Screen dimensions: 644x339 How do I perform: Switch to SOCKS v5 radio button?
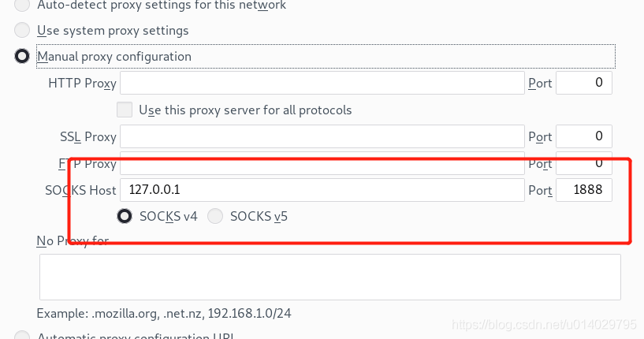(x=215, y=216)
